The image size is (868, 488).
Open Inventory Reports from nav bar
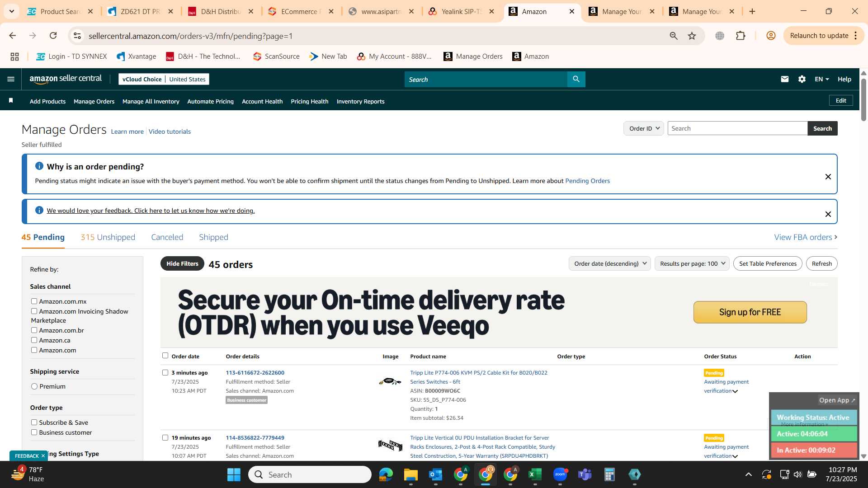(x=360, y=101)
